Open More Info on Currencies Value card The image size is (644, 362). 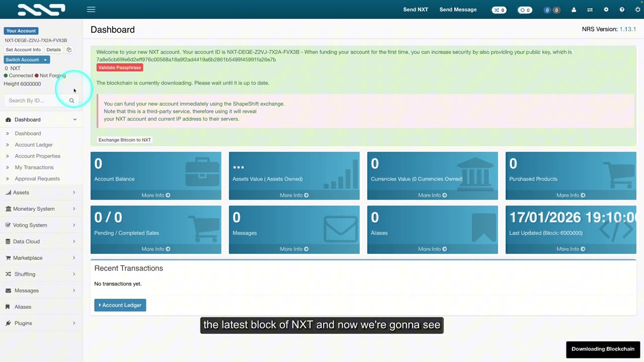coord(433,195)
